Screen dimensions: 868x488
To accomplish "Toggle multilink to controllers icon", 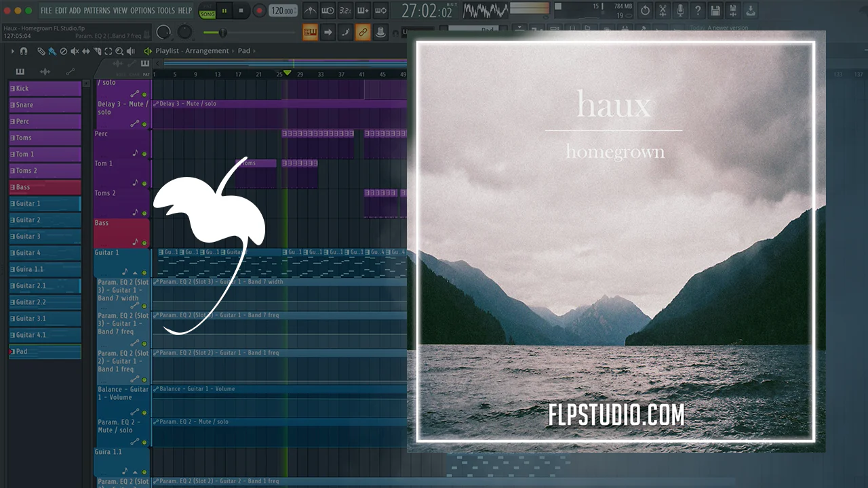I will click(x=363, y=32).
